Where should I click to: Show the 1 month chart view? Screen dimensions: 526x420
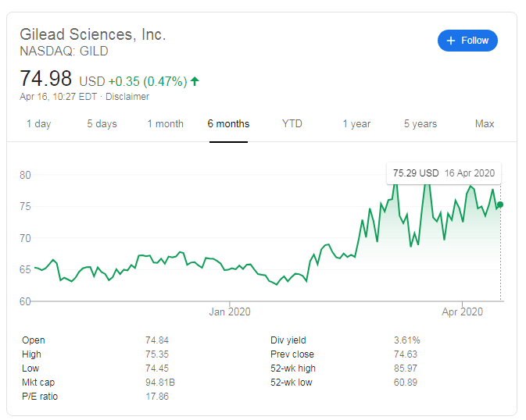click(165, 123)
